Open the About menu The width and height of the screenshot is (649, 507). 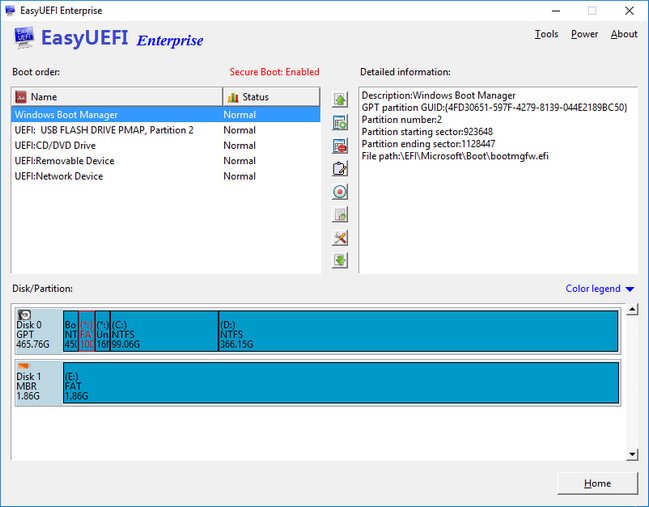624,34
